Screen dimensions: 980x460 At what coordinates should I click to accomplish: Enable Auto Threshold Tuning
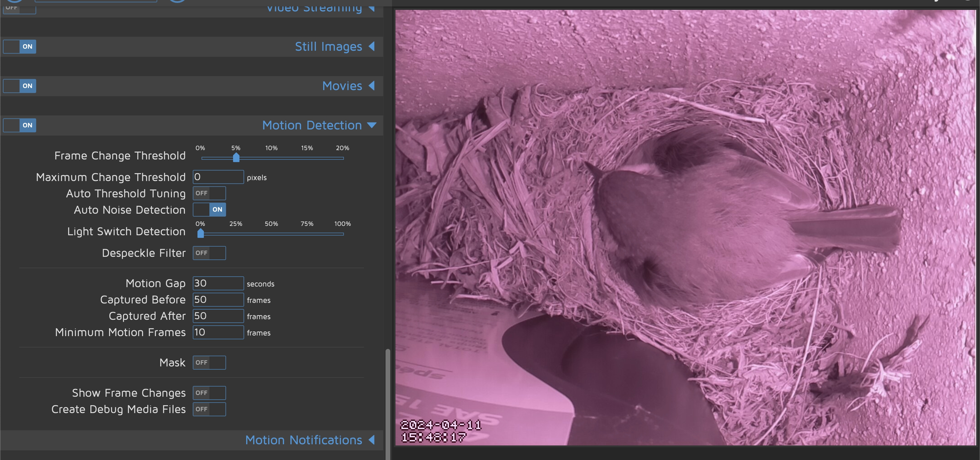click(x=209, y=193)
